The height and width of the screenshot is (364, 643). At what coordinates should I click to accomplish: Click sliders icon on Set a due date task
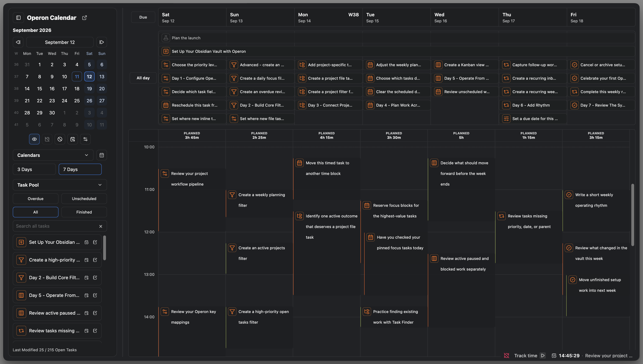pos(506,119)
